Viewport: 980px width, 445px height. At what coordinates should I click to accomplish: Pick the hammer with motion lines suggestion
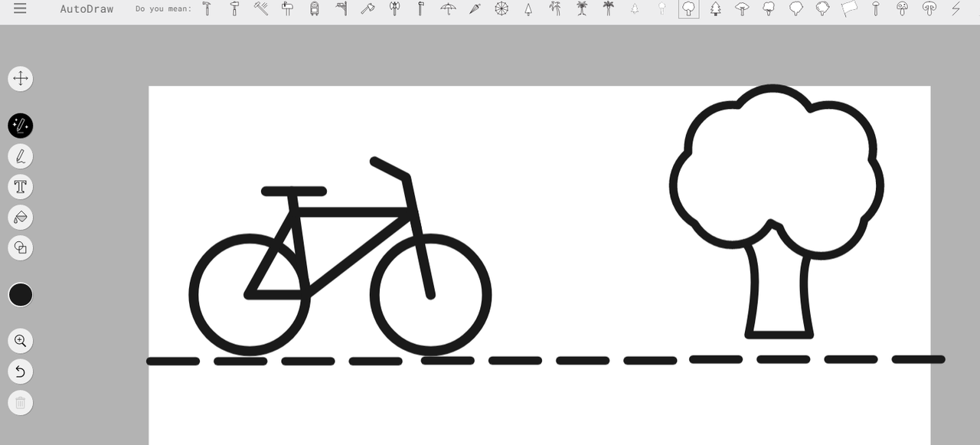click(261, 8)
